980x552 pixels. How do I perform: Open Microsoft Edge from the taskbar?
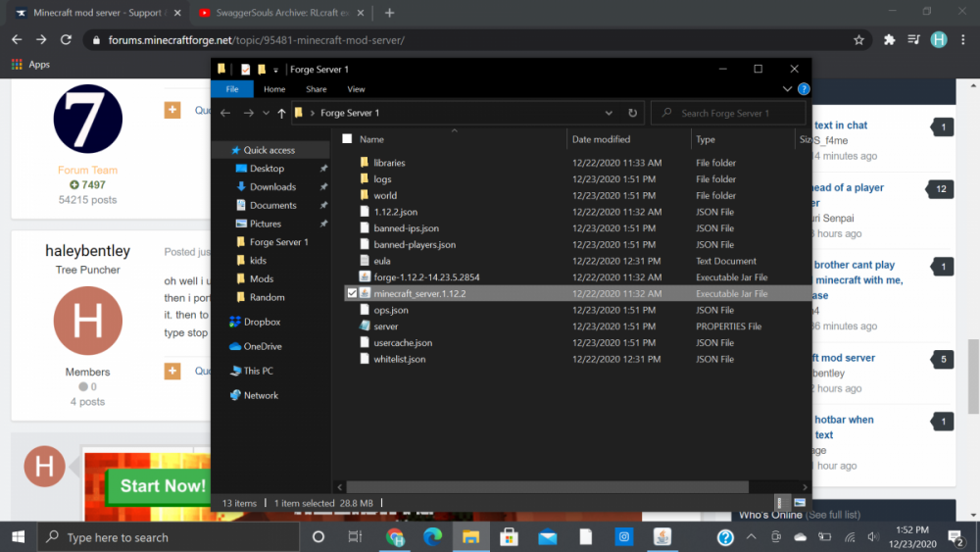433,537
